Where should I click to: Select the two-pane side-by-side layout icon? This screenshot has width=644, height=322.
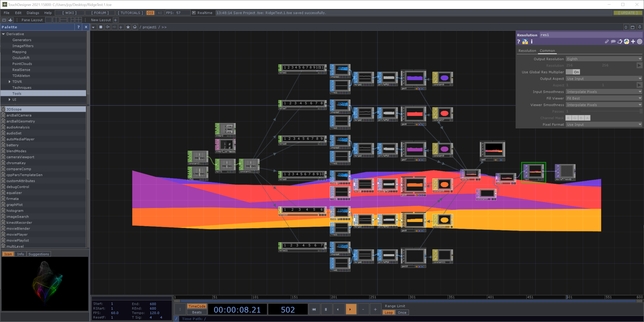pos(56,20)
